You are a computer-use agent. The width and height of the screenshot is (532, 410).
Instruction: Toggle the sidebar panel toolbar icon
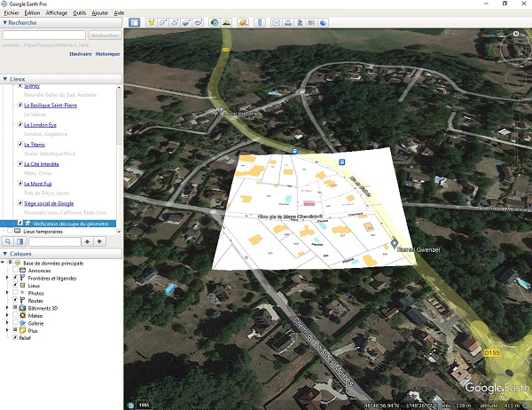pyautogui.click(x=133, y=21)
